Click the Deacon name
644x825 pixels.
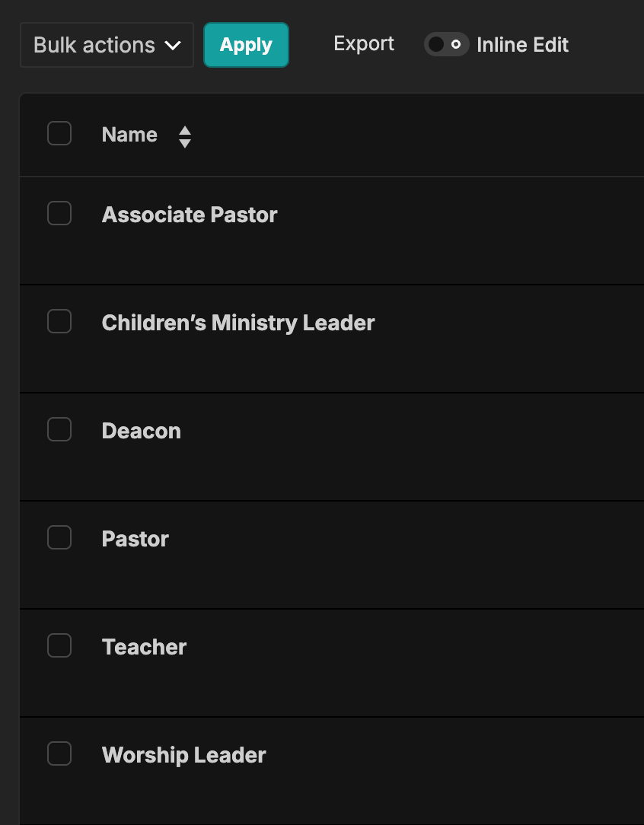(142, 431)
